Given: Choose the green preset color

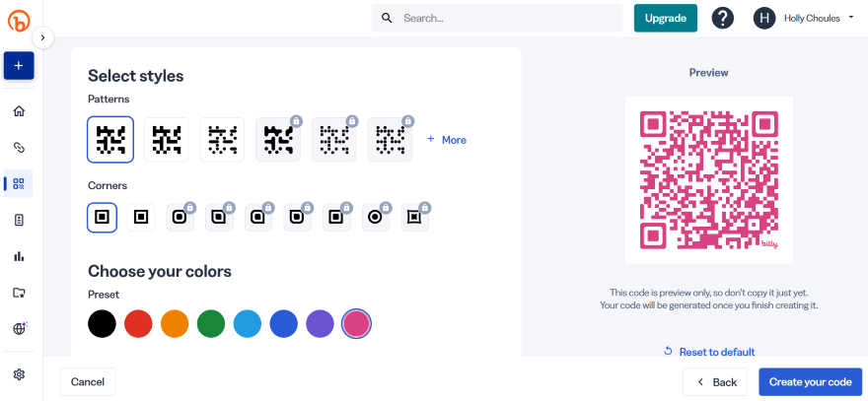Looking at the screenshot, I should coord(211,323).
